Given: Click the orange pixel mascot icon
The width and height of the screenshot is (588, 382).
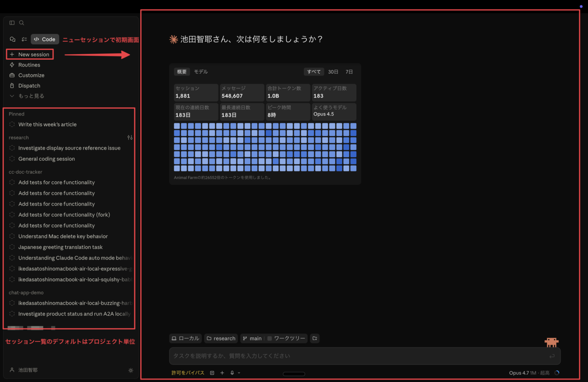Looking at the screenshot, I should (x=552, y=342).
